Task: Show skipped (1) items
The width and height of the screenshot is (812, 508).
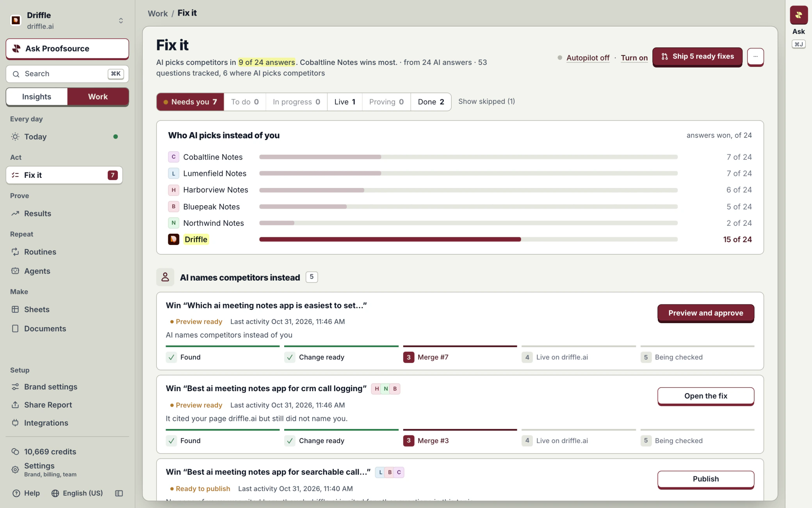Action: 486,102
